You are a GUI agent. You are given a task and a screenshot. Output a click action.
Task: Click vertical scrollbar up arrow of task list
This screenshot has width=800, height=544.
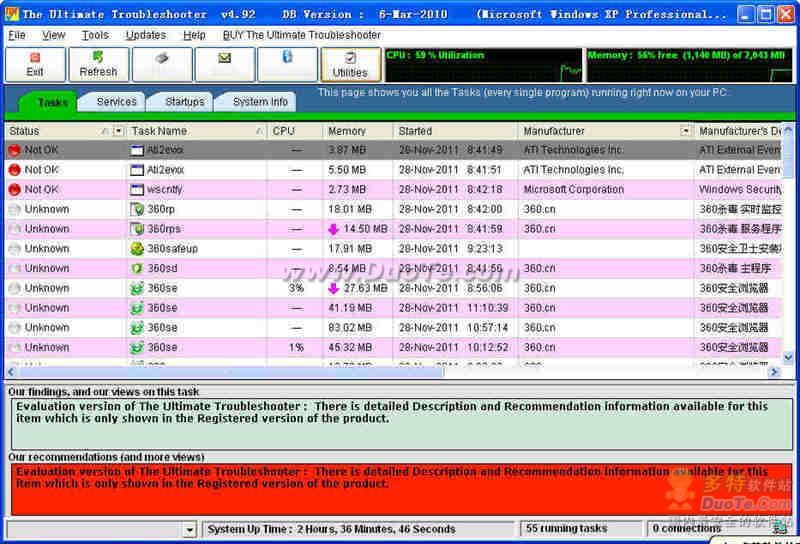(788, 130)
